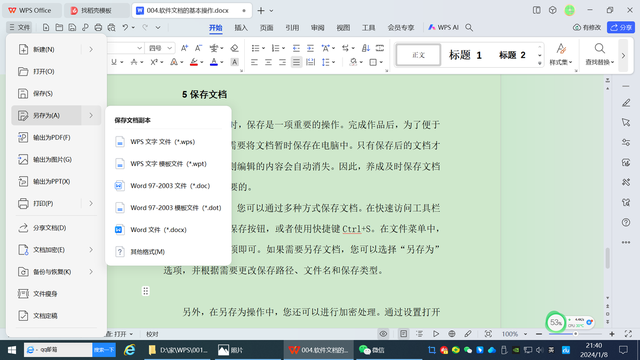Switch to the 视图 ribbon tab
640x360 pixels.
pyautogui.click(x=343, y=28)
